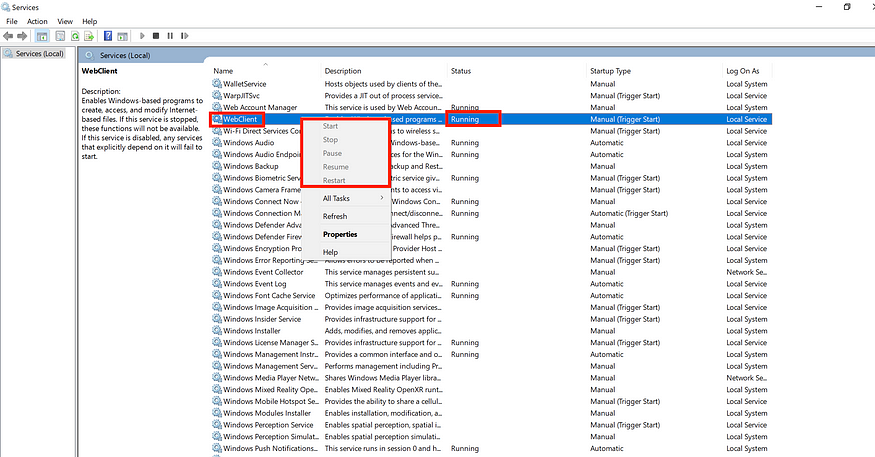875x457 pixels.
Task: Select the Web Account Manager service
Action: [x=260, y=107]
